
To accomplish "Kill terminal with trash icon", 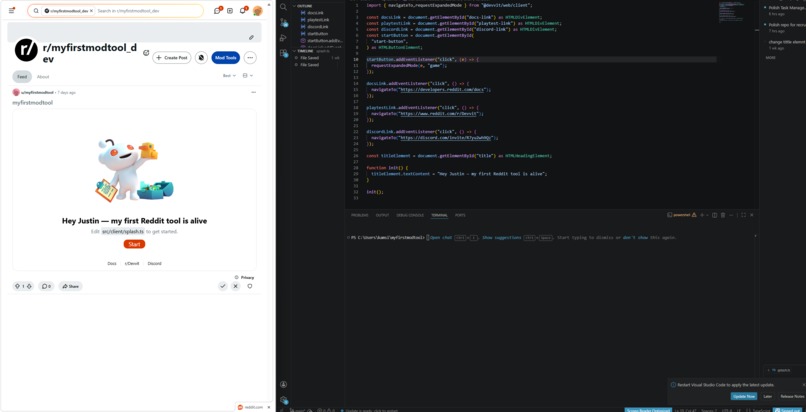I will [x=723, y=215].
